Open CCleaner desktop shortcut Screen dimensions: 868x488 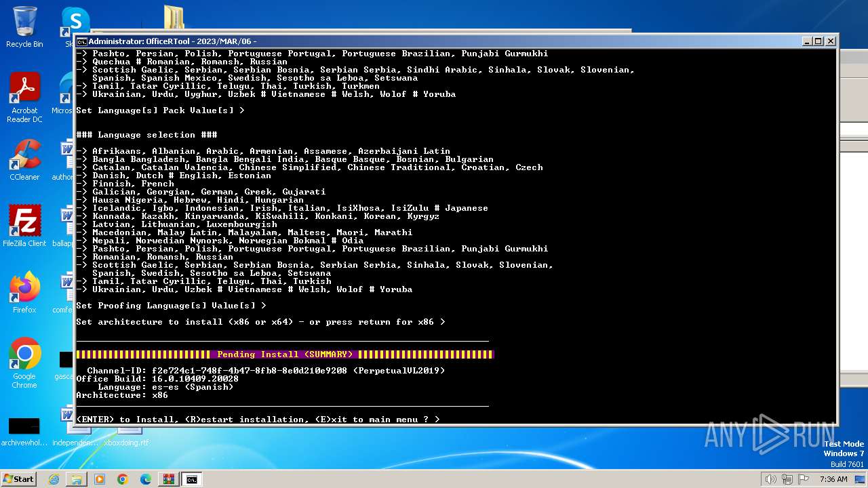24,160
